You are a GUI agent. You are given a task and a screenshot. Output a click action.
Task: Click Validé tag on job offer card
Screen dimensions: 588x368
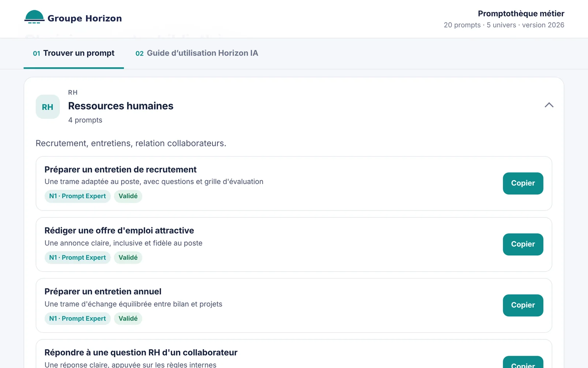[x=128, y=258]
